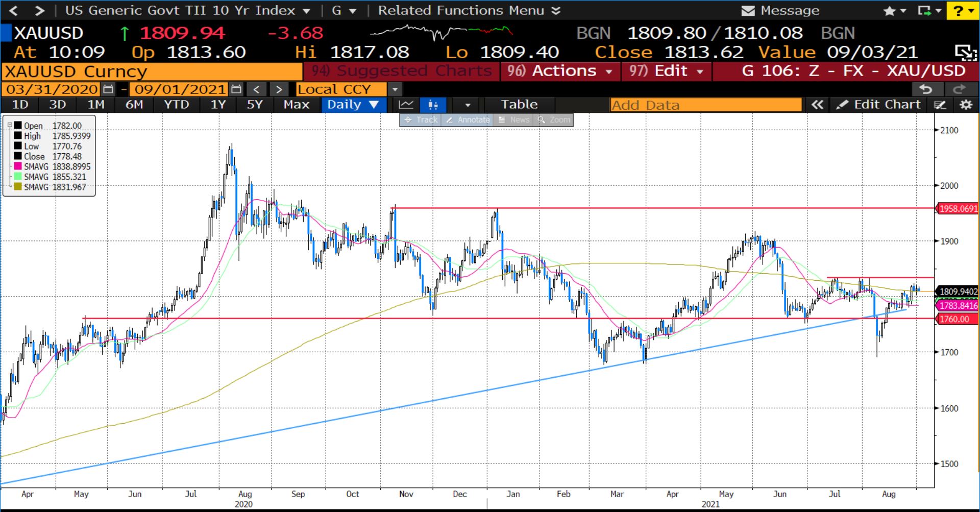This screenshot has height=512, width=980.
Task: Open chart settings gear icon
Action: pyautogui.click(x=966, y=105)
